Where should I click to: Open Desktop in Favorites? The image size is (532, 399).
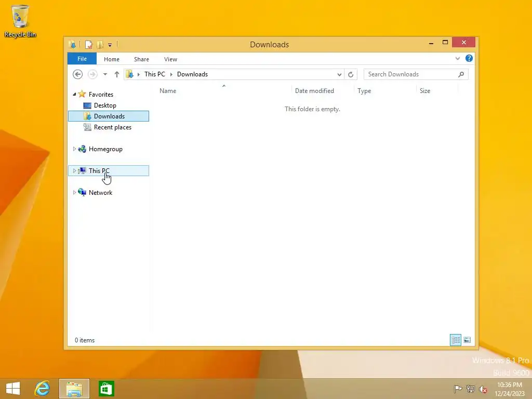point(105,105)
